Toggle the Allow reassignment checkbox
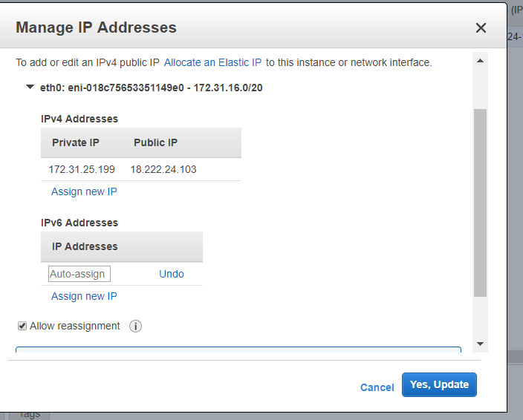Viewport: 523px width, 420px height. (x=22, y=326)
